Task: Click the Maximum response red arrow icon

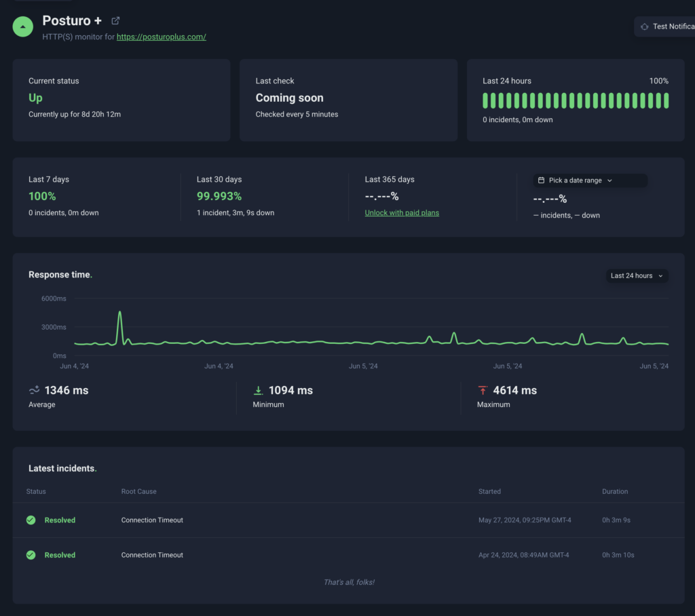Action: tap(483, 390)
